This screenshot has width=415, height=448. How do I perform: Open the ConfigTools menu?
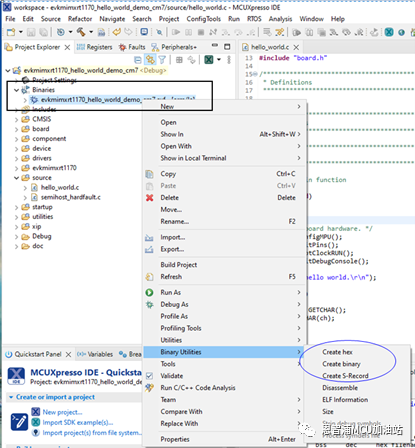(x=204, y=19)
